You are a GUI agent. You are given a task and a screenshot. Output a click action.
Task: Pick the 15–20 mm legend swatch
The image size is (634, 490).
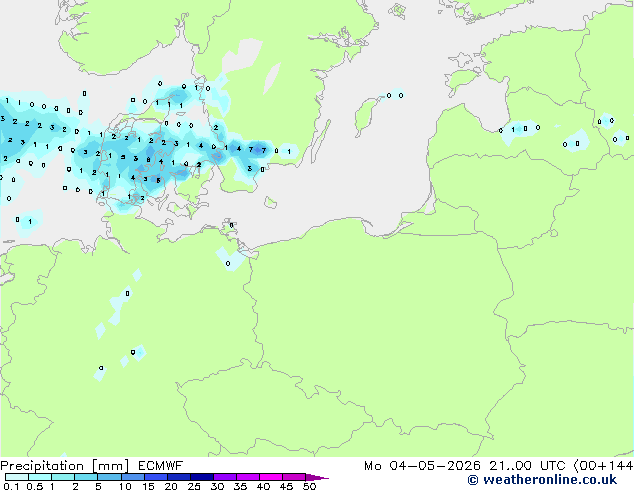click(155, 477)
